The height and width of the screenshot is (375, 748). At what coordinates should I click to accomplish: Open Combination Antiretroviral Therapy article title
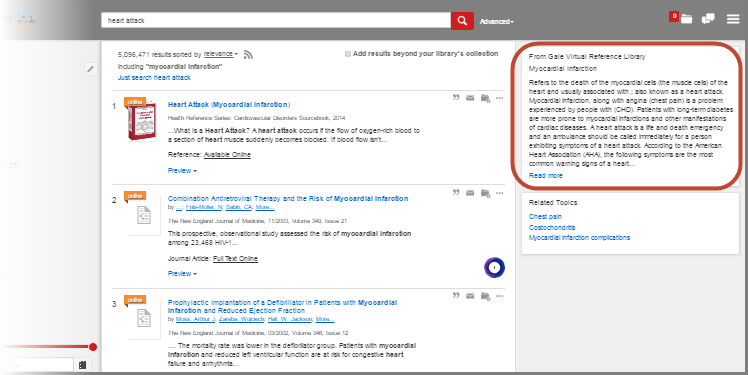288,198
